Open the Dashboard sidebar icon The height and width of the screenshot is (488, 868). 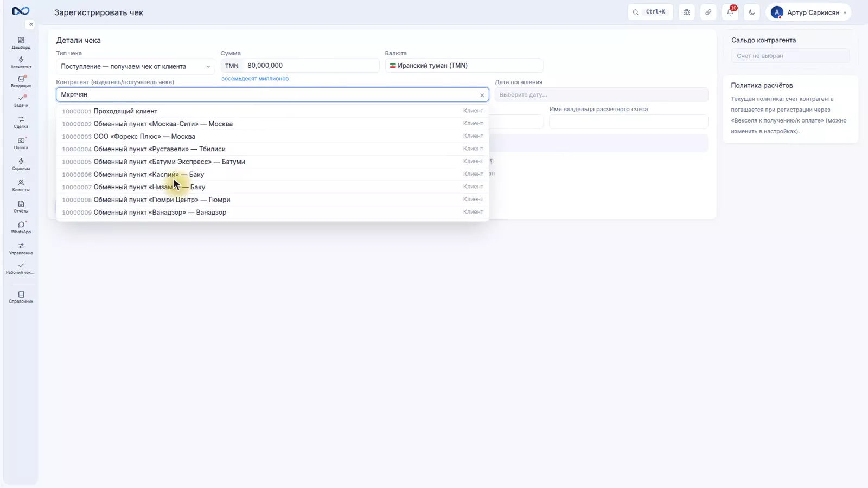[x=21, y=43]
